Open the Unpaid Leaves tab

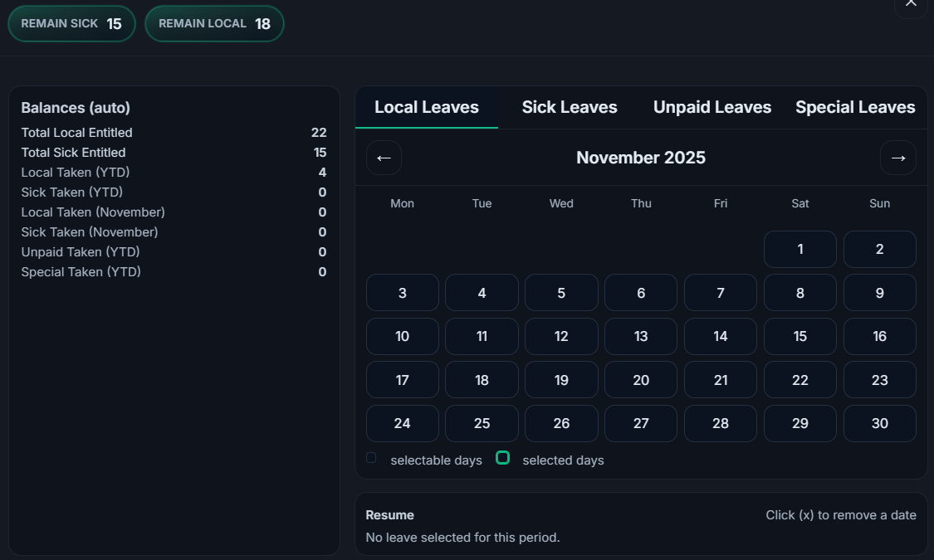tap(712, 106)
